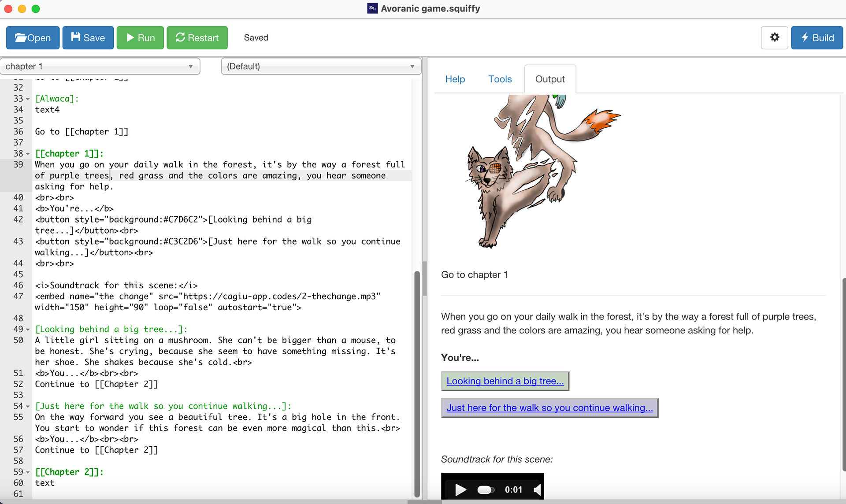Open the (Default) passage dropdown
This screenshot has width=846, height=504.
(x=321, y=67)
